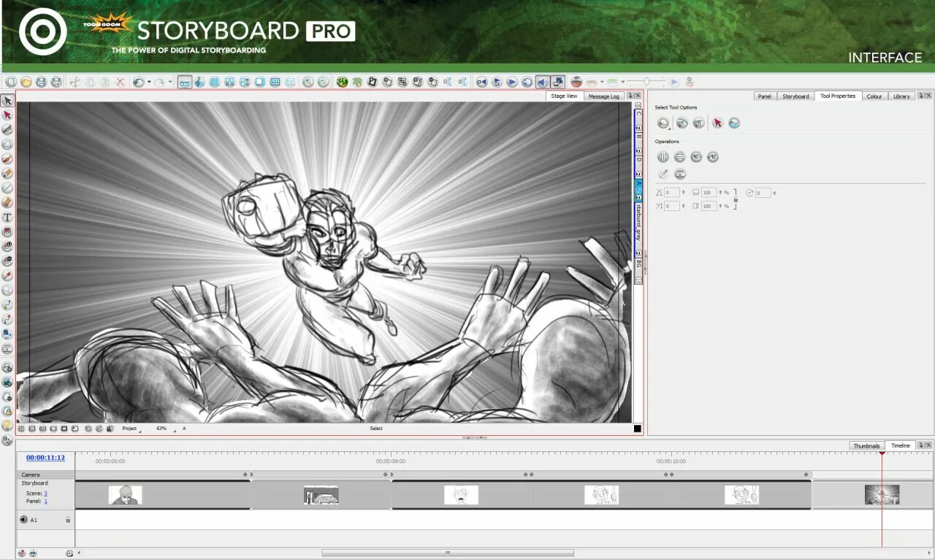Viewport: 935px width, 560px height.
Task: Toggle the red arrow select tool option
Action: tap(717, 123)
